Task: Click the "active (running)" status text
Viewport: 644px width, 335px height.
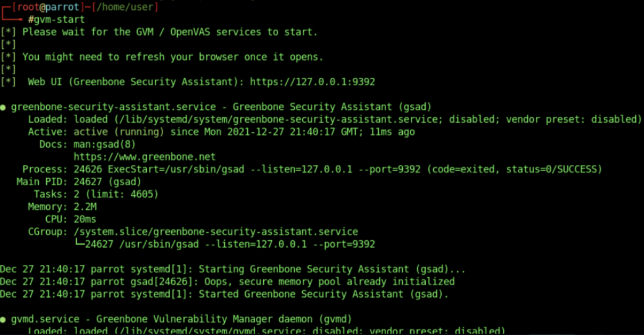Action: tap(119, 132)
